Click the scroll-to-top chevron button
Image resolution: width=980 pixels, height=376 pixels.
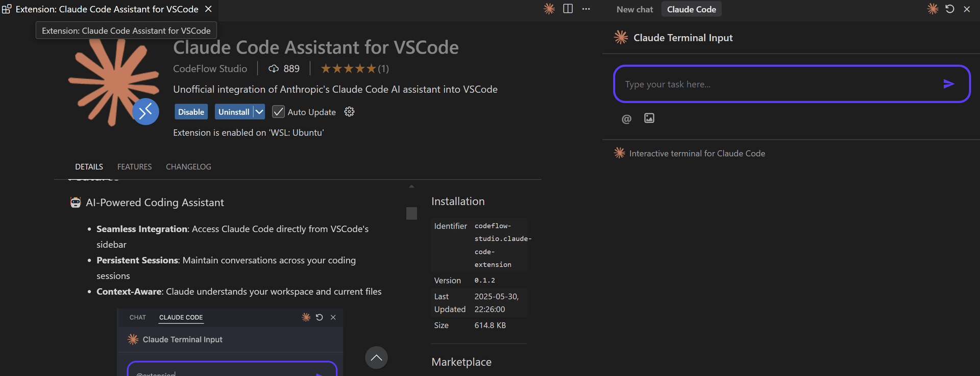(x=376, y=358)
